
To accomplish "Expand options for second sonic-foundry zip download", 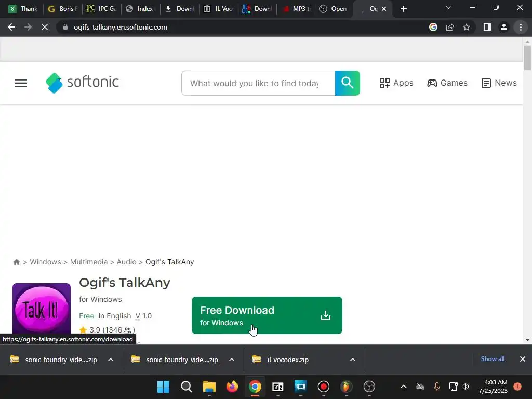I will point(232,360).
